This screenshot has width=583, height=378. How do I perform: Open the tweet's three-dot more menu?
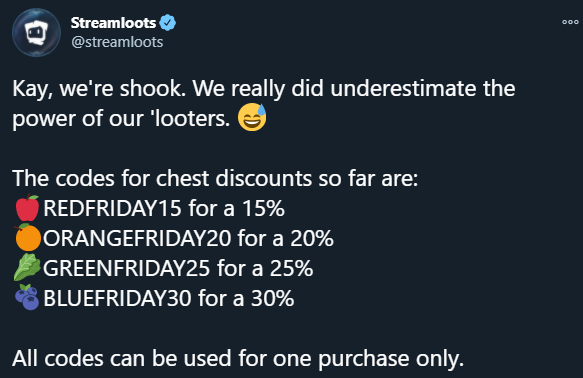(x=570, y=22)
